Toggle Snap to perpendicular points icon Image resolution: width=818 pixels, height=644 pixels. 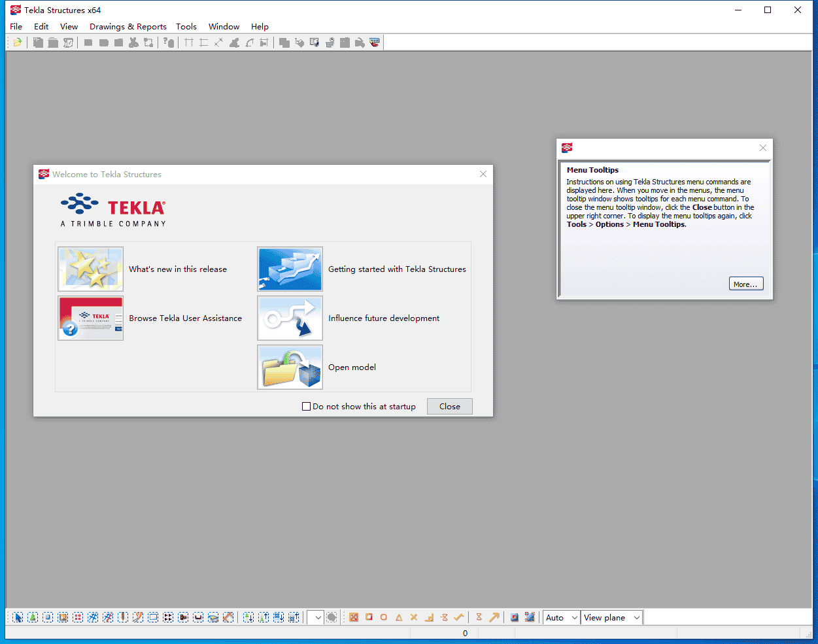tap(429, 617)
